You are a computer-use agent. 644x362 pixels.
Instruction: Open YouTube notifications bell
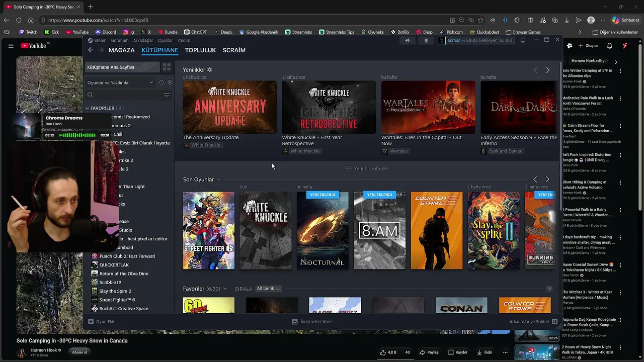pyautogui.click(x=609, y=46)
